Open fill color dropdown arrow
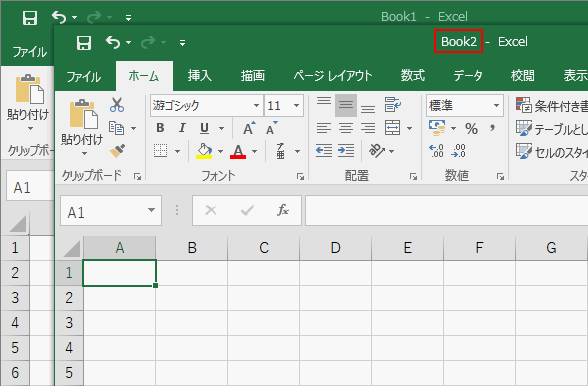Viewport: 588px width, 386px height. 220,151
